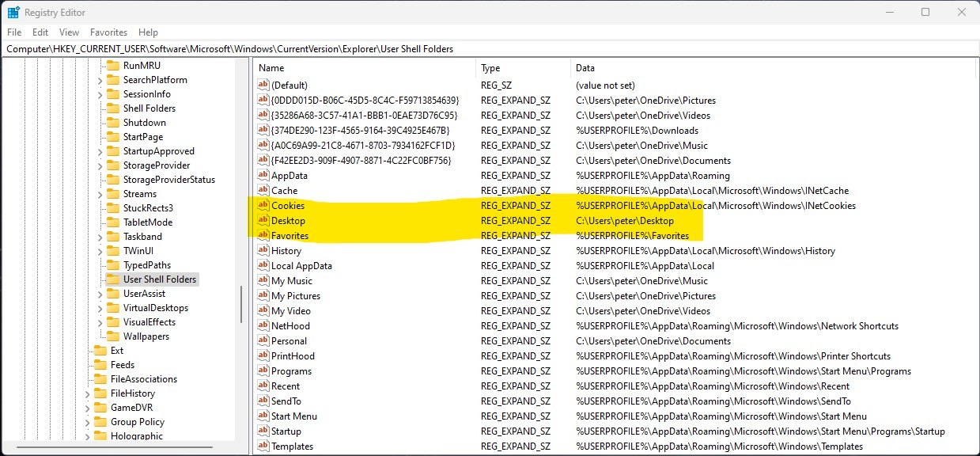Open the Help menu
This screenshot has width=980, height=456.
click(148, 32)
